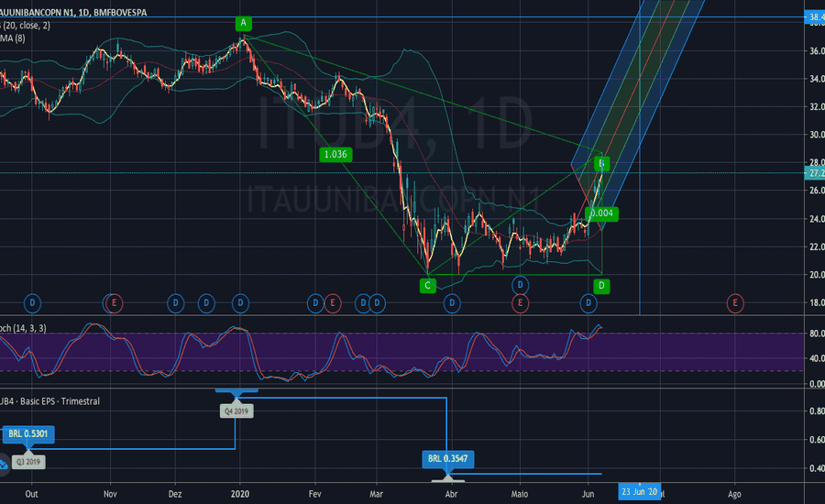This screenshot has height=504, width=825.
Task: Click the BRL 0.5301 EPS label
Action: [x=27, y=434]
